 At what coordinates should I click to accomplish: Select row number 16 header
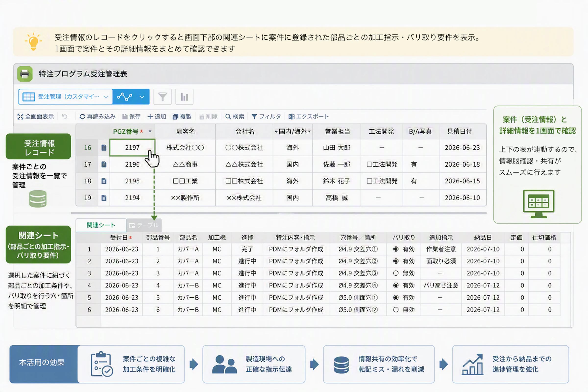pyautogui.click(x=87, y=148)
